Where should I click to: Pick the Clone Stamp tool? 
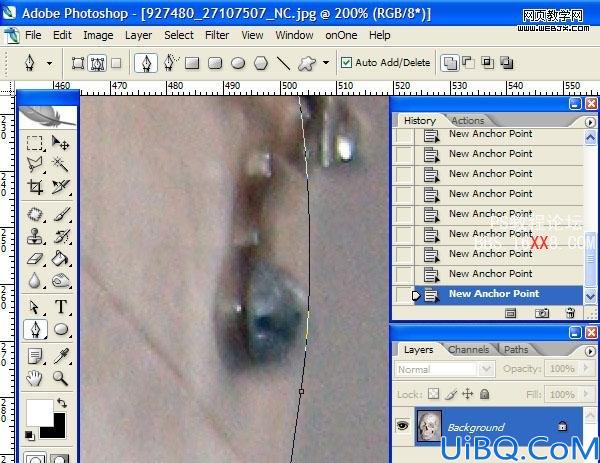(x=35, y=236)
